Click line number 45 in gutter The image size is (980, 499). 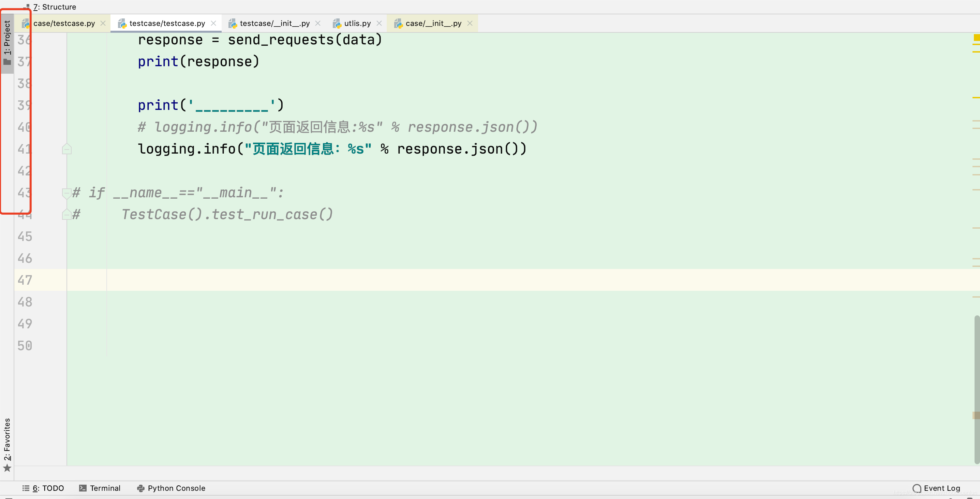tap(25, 237)
